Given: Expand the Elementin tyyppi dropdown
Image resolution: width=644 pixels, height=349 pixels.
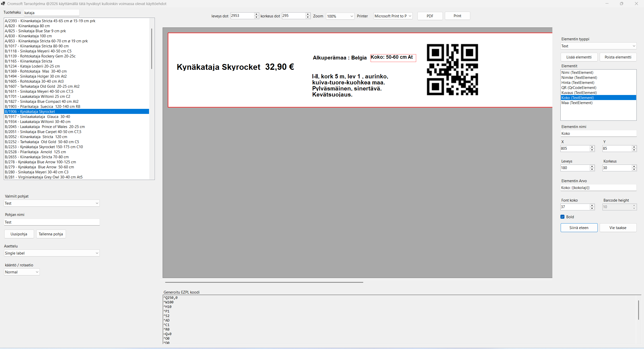Looking at the screenshot, I should (598, 46).
